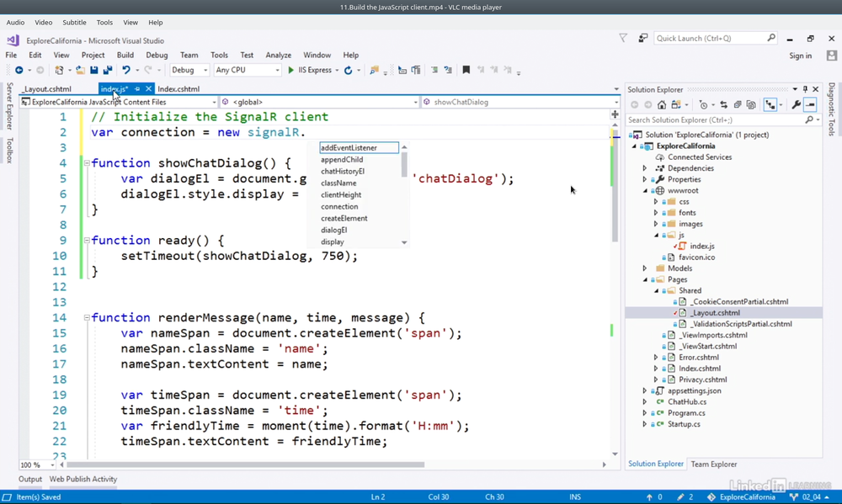Click the Open File folder icon
The image size is (842, 504).
(80, 71)
